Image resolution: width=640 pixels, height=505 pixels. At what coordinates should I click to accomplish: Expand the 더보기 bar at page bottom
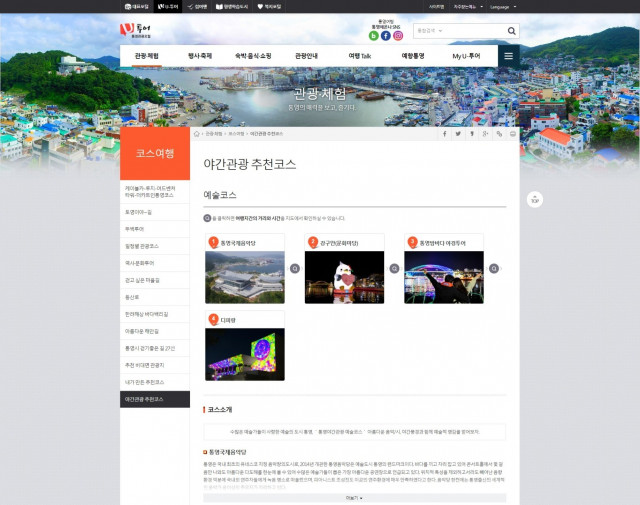tap(354, 497)
